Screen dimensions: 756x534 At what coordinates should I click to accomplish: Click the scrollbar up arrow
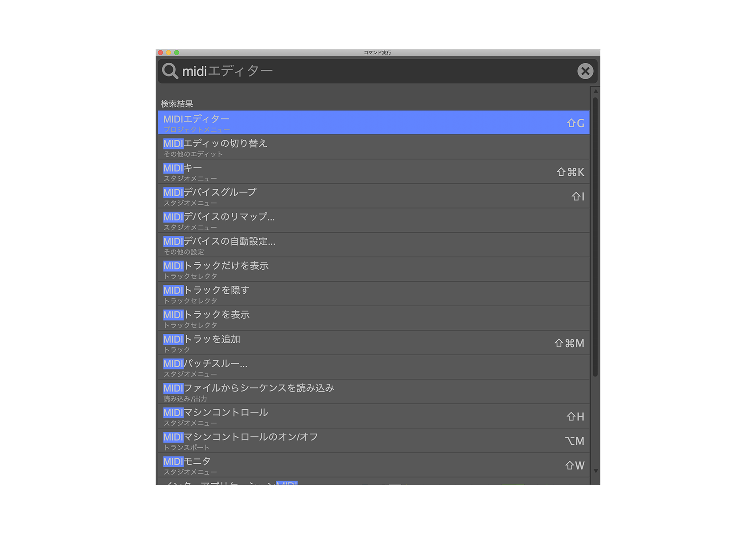click(x=595, y=91)
